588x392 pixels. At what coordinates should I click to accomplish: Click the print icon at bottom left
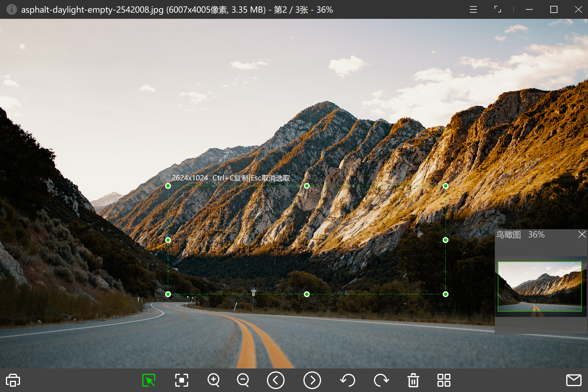(x=13, y=380)
